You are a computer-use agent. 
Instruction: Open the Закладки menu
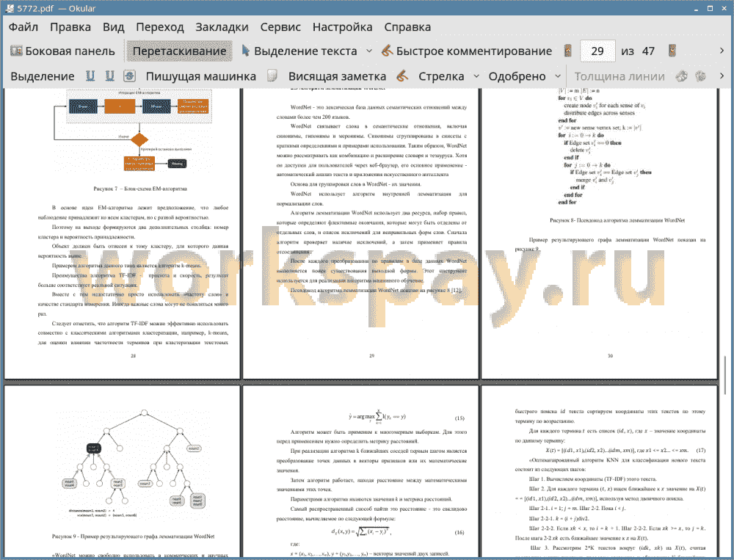[222, 27]
